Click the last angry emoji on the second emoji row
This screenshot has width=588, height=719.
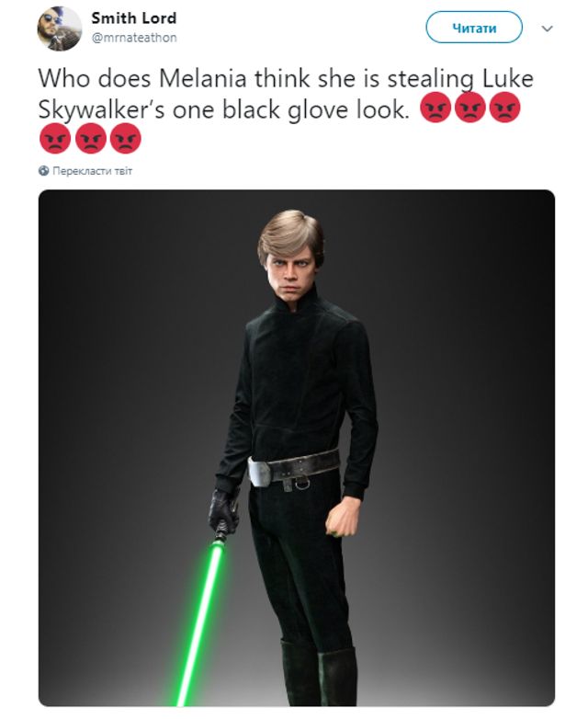coord(126,138)
